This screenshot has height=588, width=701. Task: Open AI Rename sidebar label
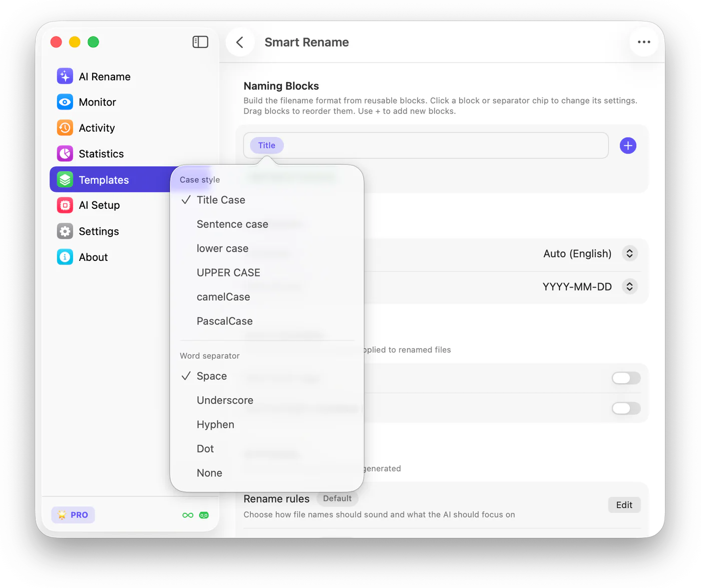coord(105,77)
